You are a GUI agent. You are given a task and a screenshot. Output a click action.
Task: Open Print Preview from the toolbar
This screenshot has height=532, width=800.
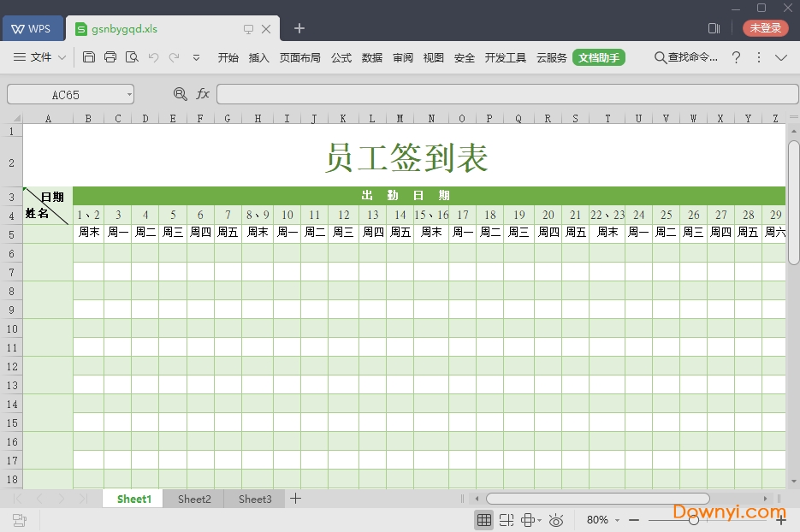[131, 57]
